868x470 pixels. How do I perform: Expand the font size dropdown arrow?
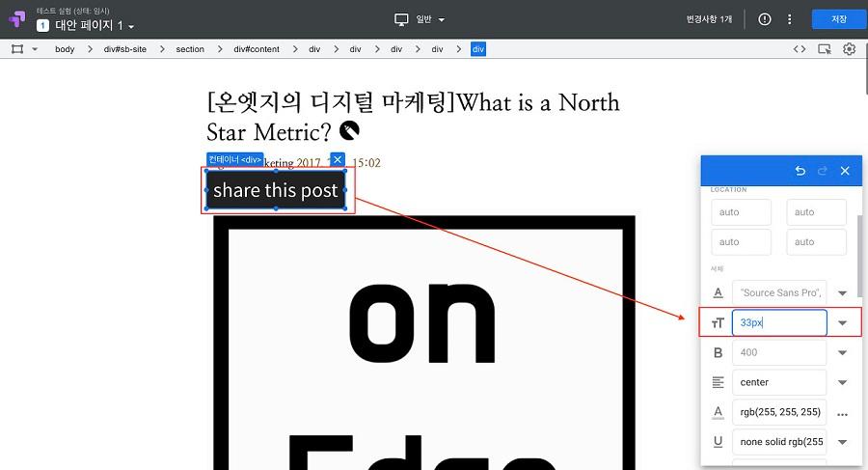[843, 323]
